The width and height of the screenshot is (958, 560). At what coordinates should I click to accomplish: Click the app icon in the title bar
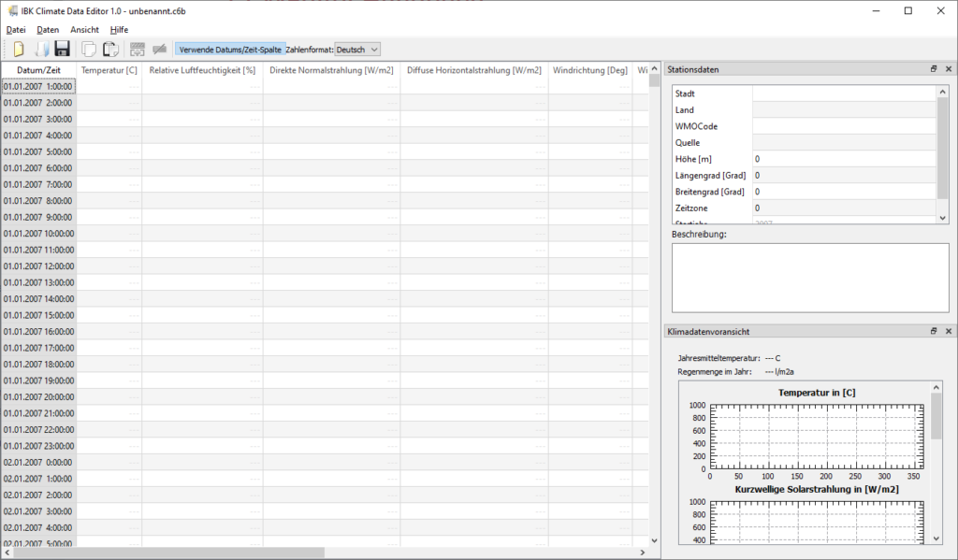[12, 11]
